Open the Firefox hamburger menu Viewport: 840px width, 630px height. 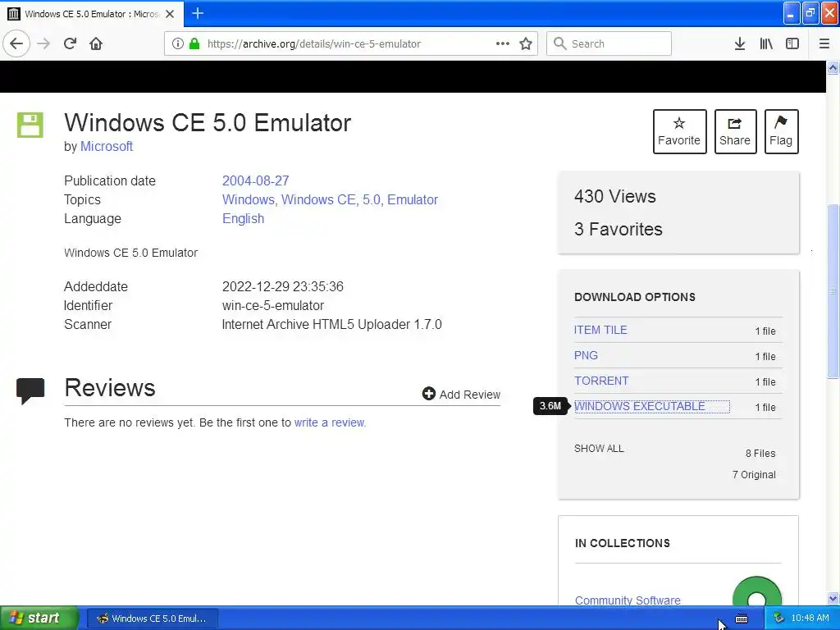point(824,43)
